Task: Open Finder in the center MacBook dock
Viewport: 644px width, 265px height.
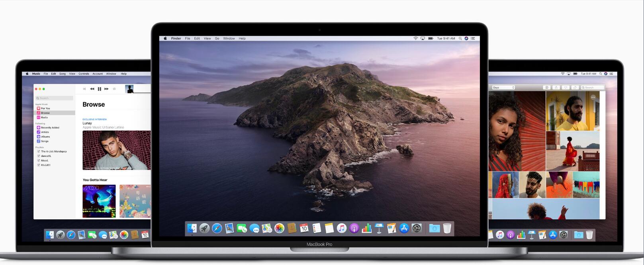Action: (192, 228)
